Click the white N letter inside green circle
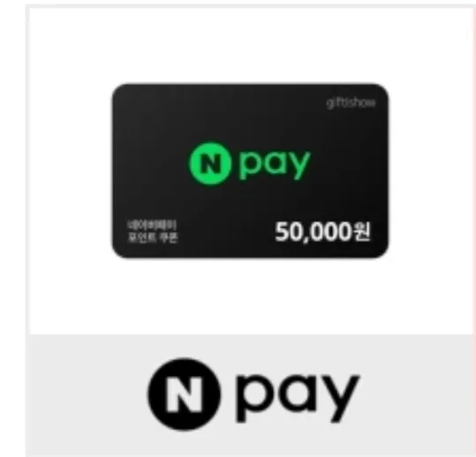 coord(210,164)
